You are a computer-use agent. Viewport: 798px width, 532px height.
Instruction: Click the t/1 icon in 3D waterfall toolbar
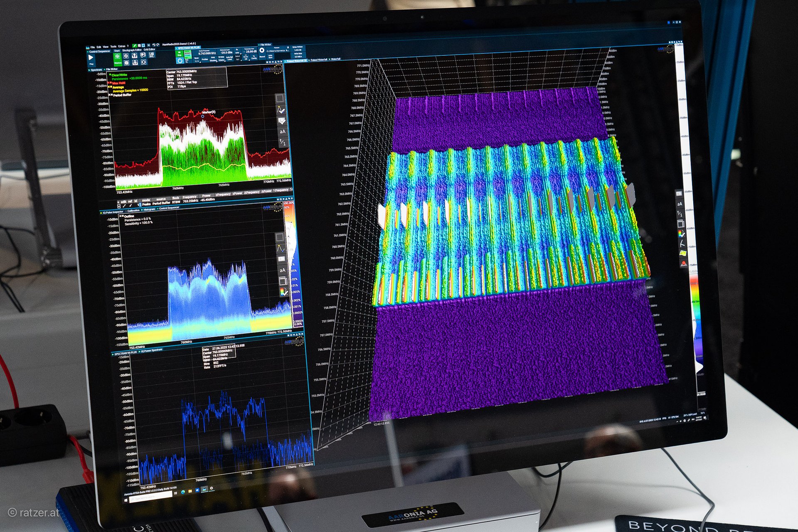coord(680,214)
